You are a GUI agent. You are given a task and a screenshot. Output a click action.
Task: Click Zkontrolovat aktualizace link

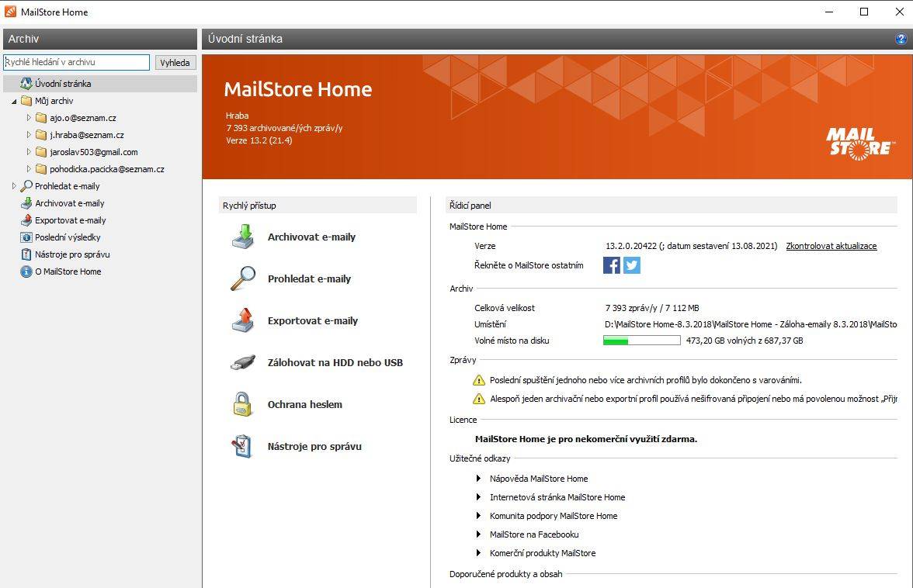[831, 246]
